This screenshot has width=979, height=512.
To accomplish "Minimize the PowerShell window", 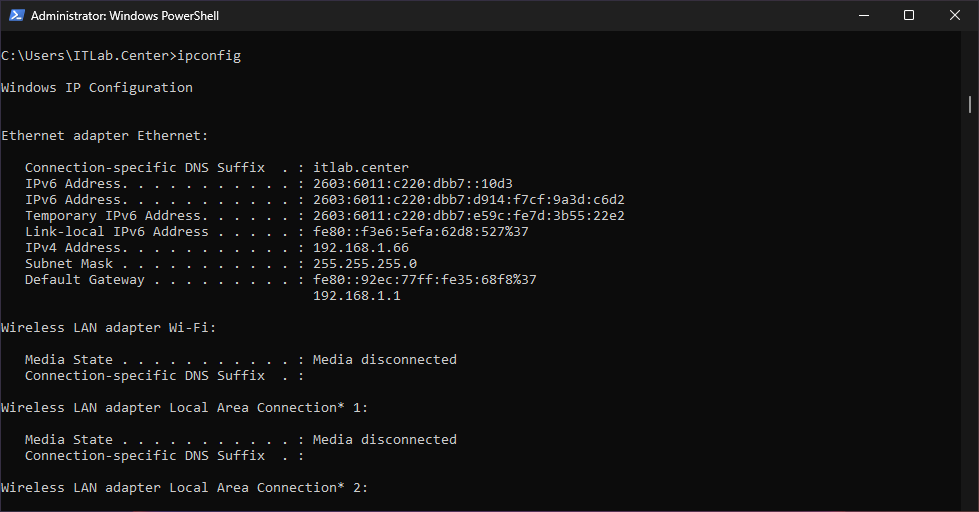I will tap(862, 16).
